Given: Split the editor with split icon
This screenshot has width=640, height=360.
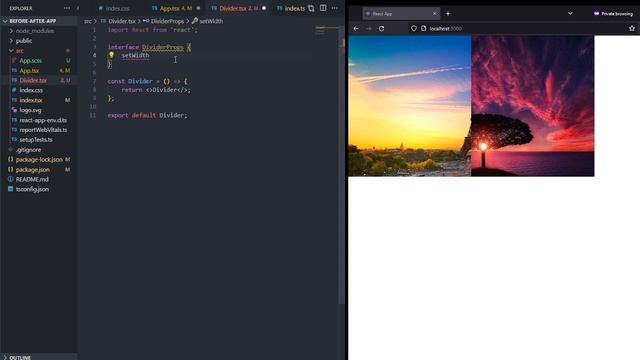Looking at the screenshot, I should click(323, 8).
